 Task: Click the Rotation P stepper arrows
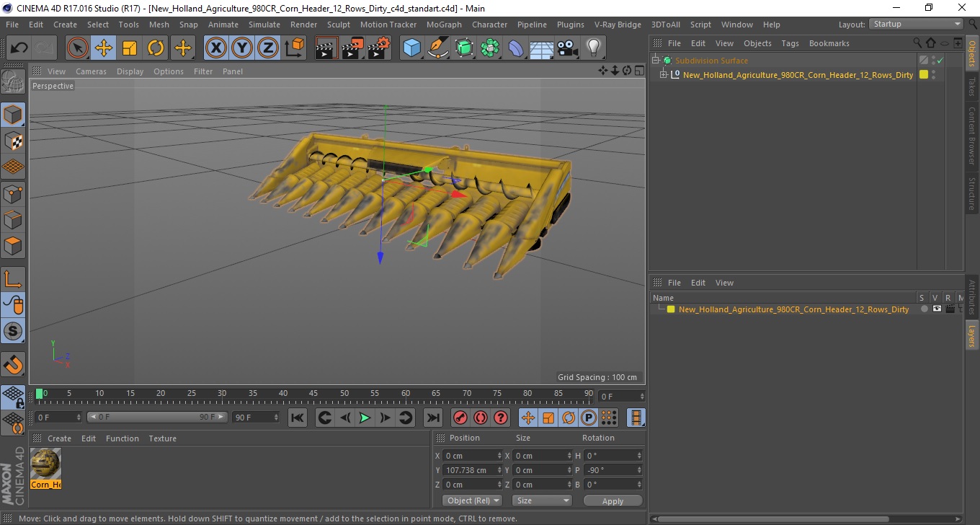click(638, 470)
